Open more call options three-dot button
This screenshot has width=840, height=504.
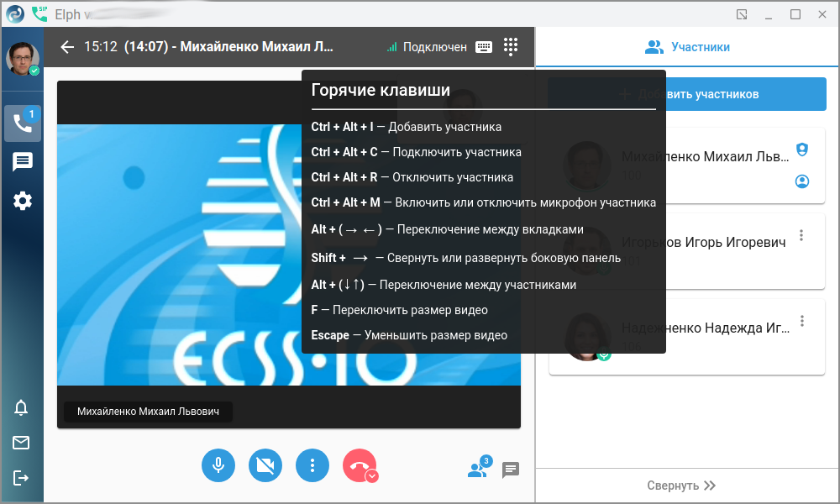coord(312,465)
